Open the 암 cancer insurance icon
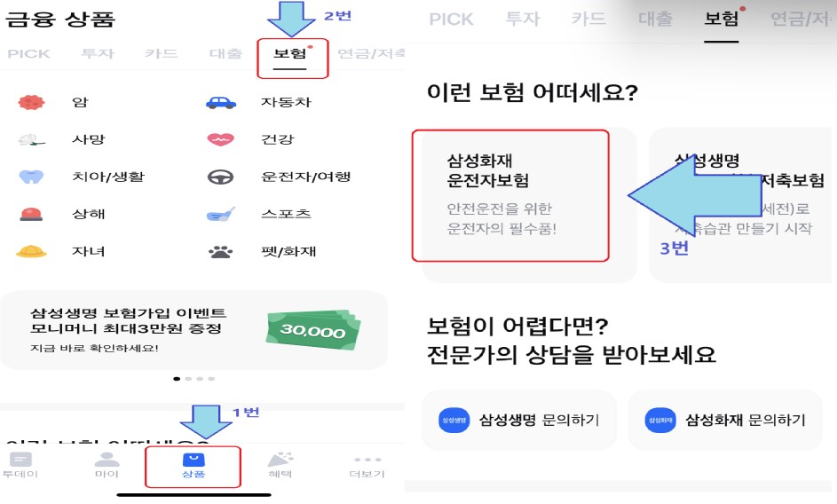Image resolution: width=837 pixels, height=504 pixels. pos(31,102)
